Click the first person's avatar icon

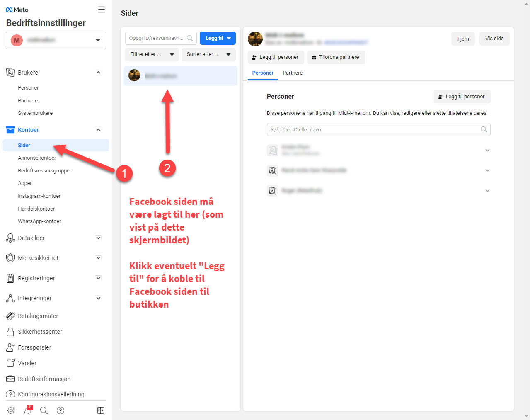(x=273, y=150)
